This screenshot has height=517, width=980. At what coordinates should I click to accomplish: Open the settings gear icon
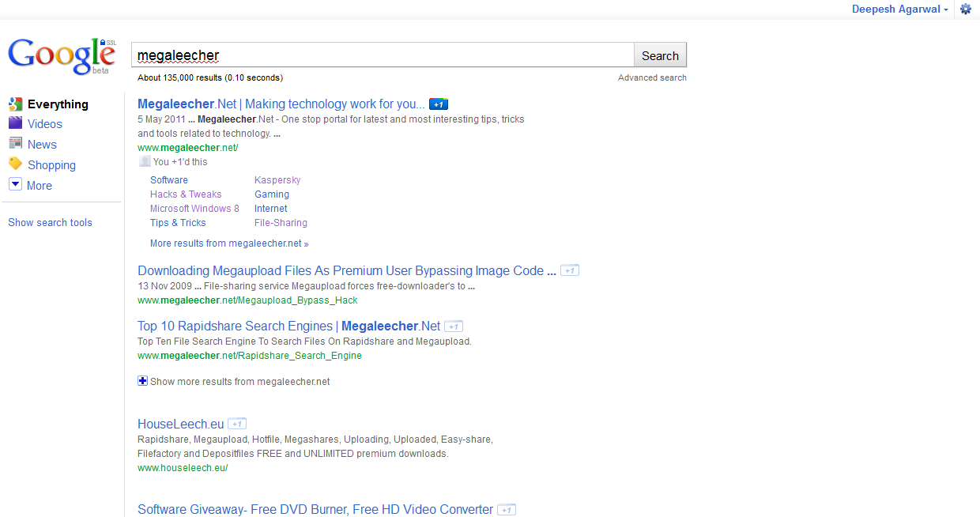pos(966,9)
